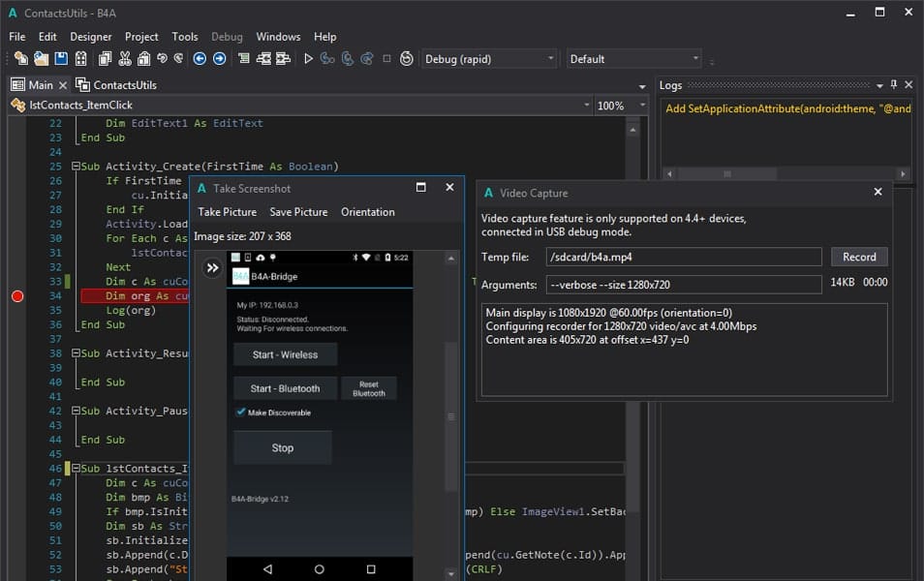Click the Restart circular arrow icon
Viewport: 924px width, 581px height.
[x=407, y=59]
